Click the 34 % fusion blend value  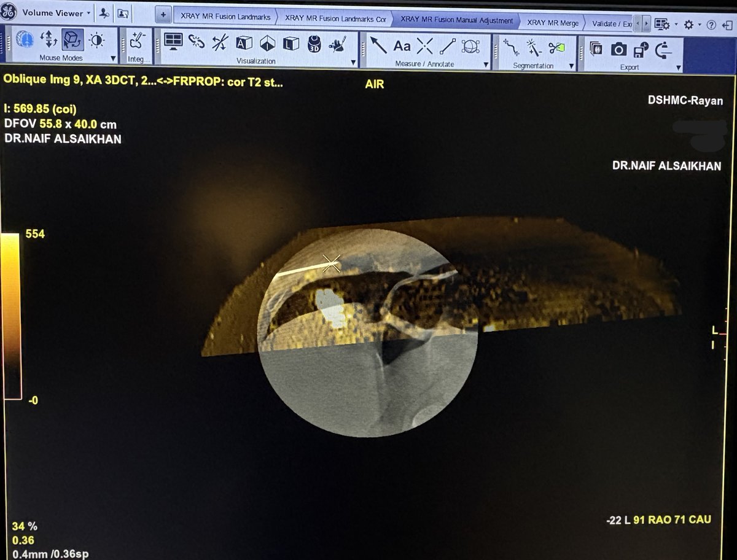(25, 526)
